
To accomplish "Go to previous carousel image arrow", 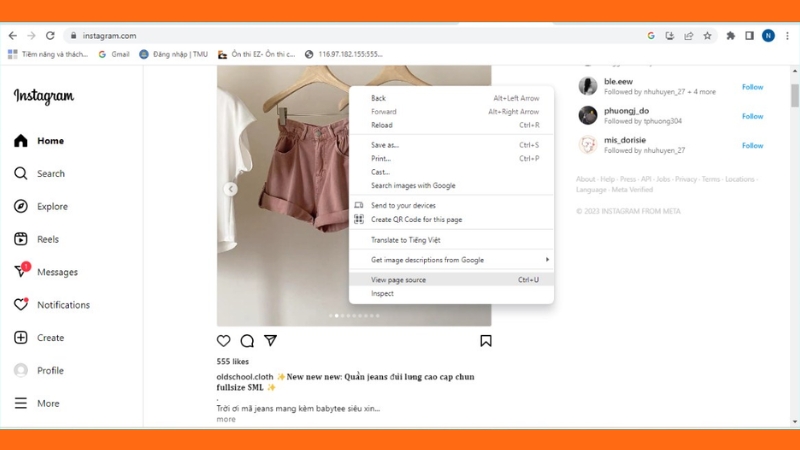I will point(231,189).
